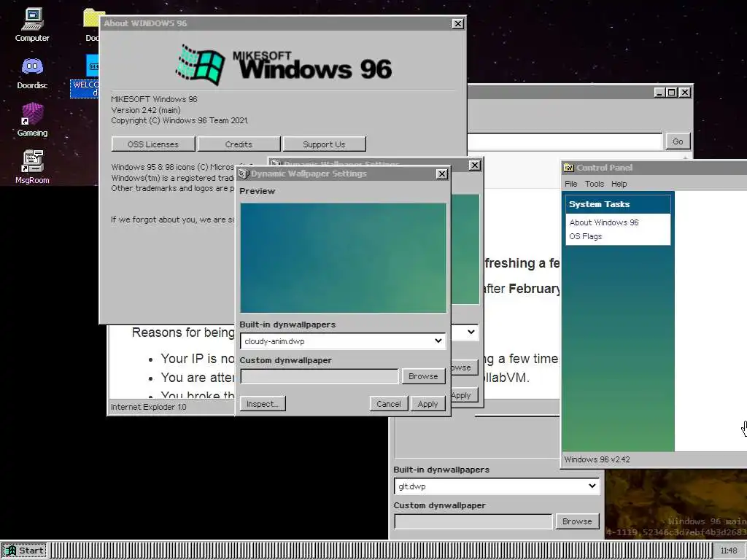Screen dimensions: 747x560
Task: Close the second Dynamic Wallpaper Settings dialog behind
Action: [x=474, y=166]
